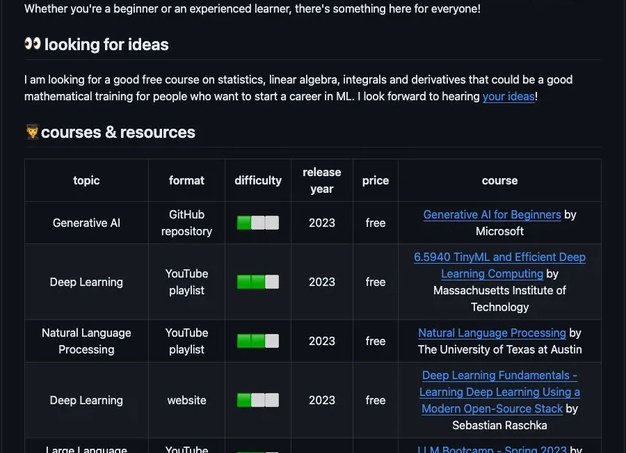The image size is (626, 453).
Task: Open 6.5940 TinyML and Efficient Deep Learning link
Action: pyautogui.click(x=499, y=265)
